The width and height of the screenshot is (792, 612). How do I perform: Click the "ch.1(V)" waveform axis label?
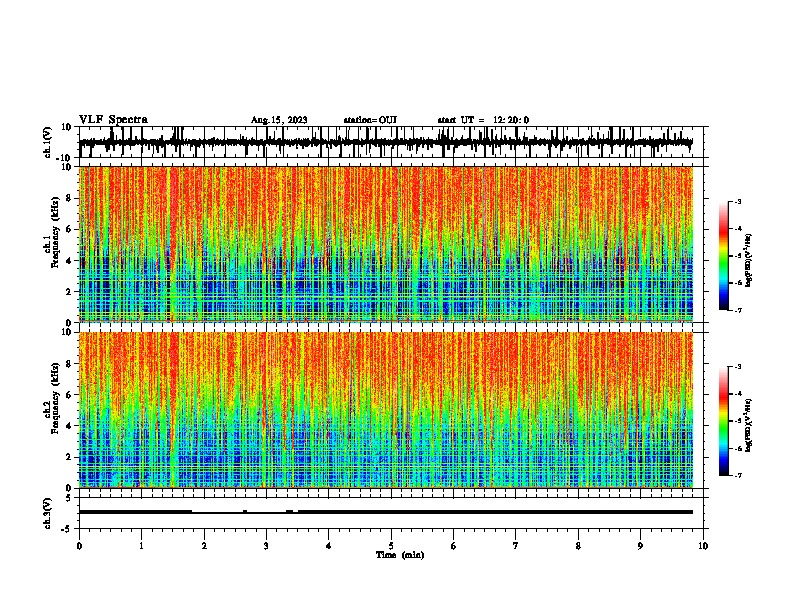(48, 142)
